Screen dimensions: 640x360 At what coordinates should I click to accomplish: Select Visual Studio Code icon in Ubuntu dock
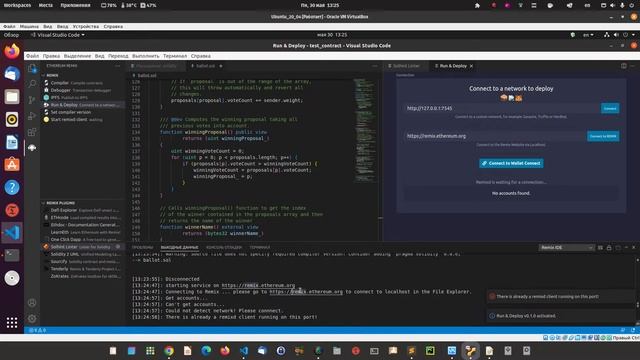point(12,233)
